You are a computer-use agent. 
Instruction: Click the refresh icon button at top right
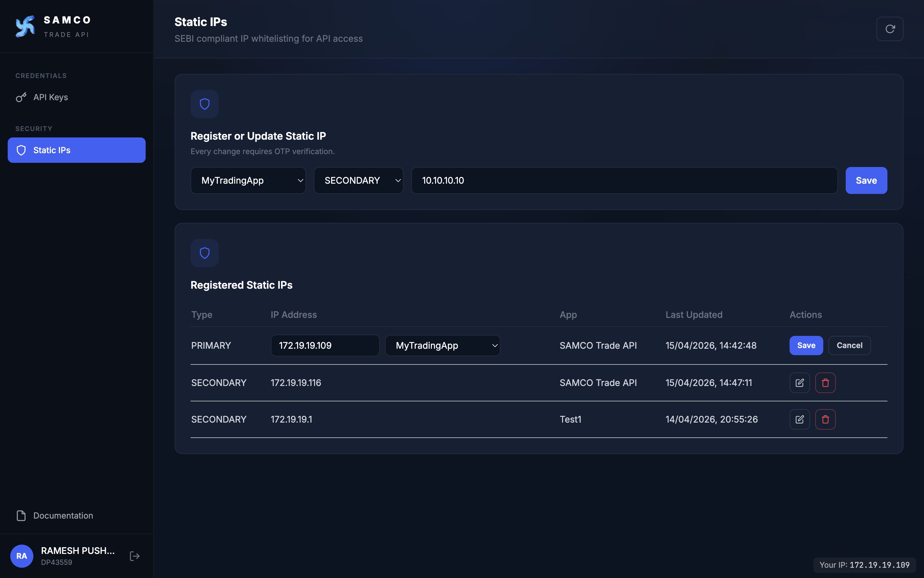(x=890, y=29)
